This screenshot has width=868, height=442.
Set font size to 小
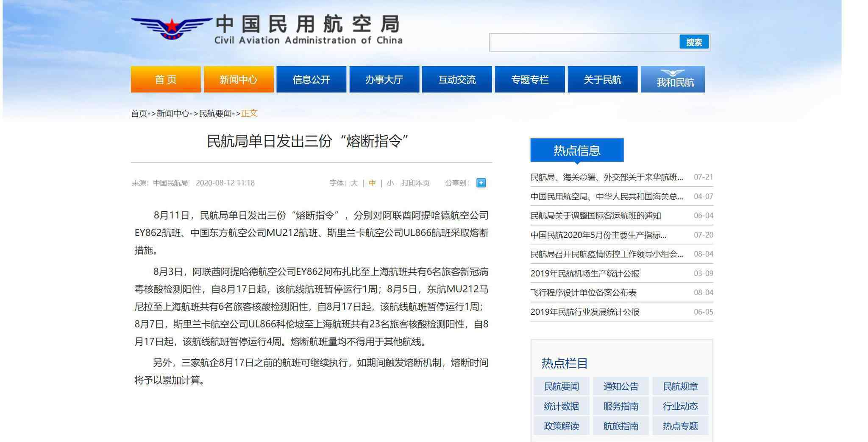coord(390,183)
